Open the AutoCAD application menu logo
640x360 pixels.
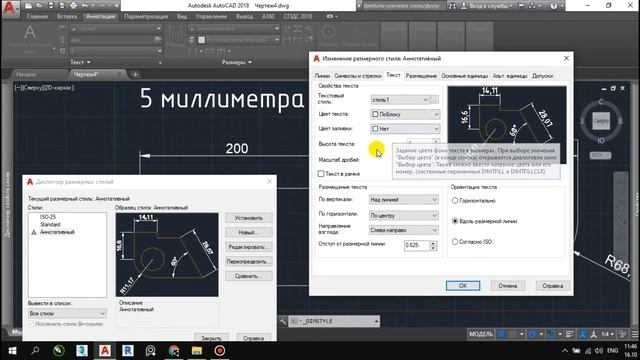[10, 9]
